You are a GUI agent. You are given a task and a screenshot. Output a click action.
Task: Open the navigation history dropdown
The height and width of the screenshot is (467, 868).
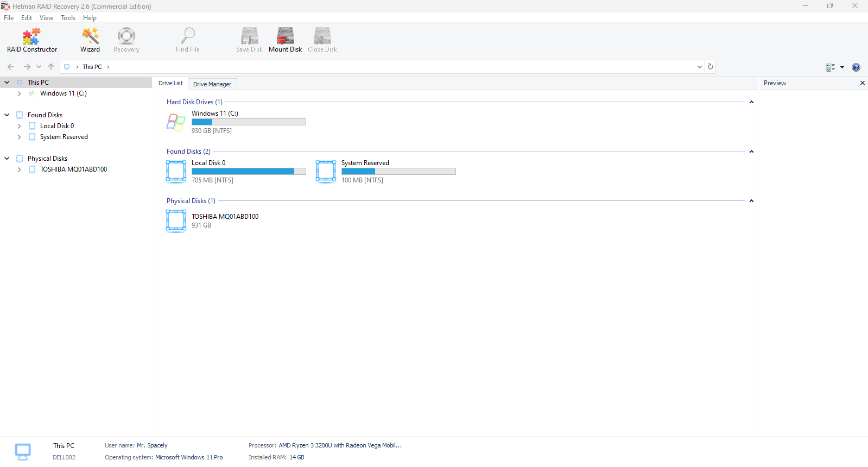39,67
